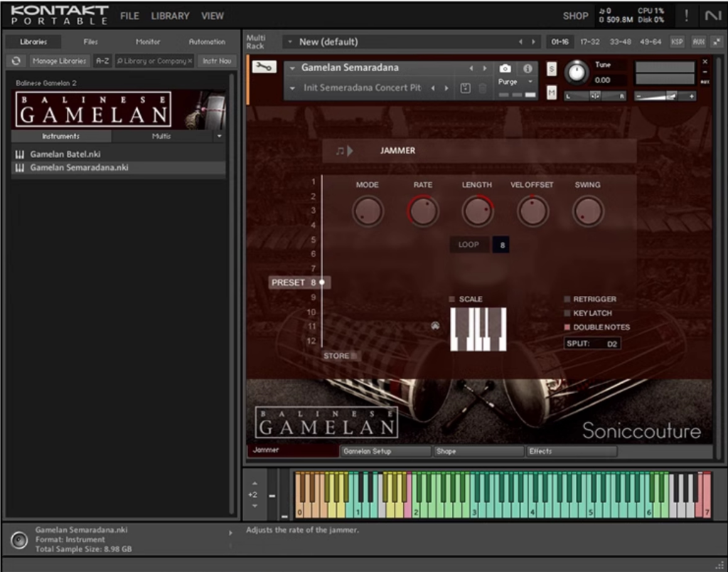Click the refresh libraries icon
This screenshot has height=572, width=728.
pyautogui.click(x=16, y=61)
